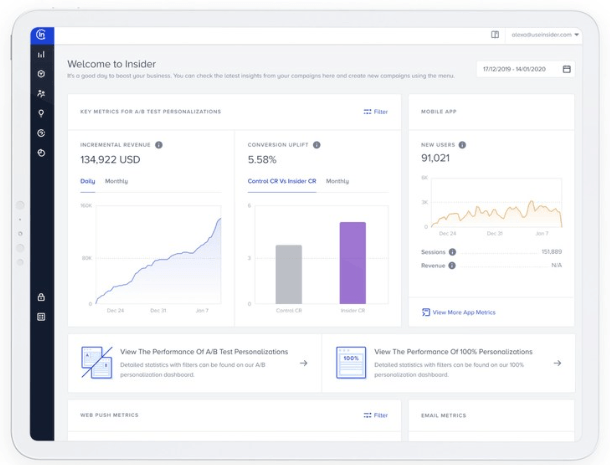Open the book guide icon in top bar

(495, 35)
